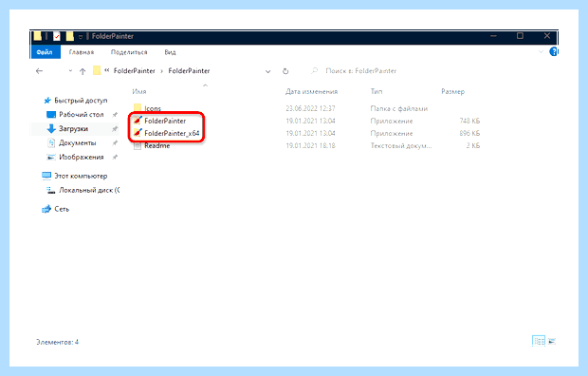This screenshot has height=376, width=588.
Task: Click the Папка с файлами type cell
Action: [399, 108]
